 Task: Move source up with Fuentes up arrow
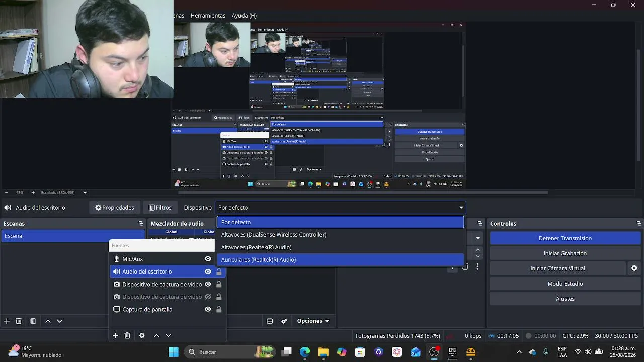pos(156,335)
